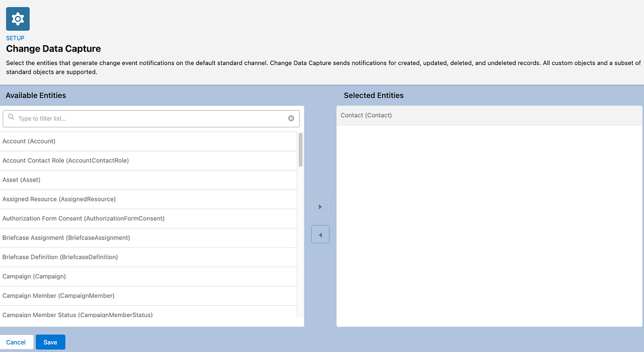Click the Setup gear icon
This screenshot has width=644, height=352.
pyautogui.click(x=17, y=18)
